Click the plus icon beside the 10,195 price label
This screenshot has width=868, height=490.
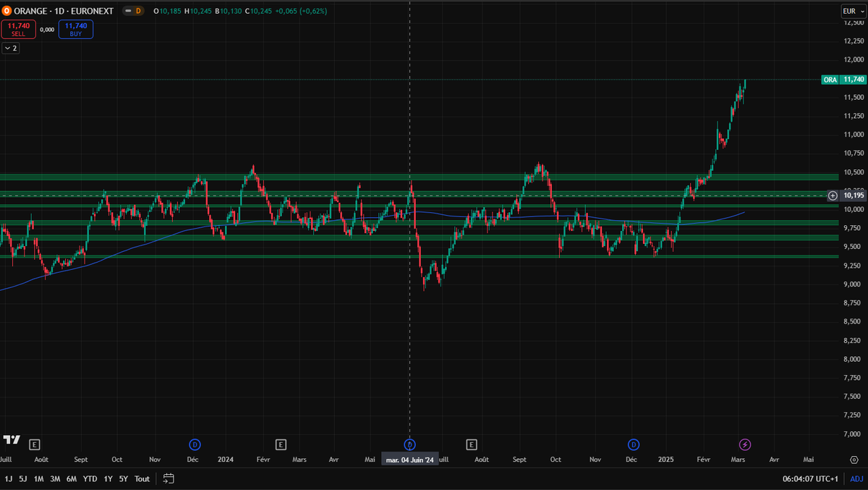click(833, 195)
